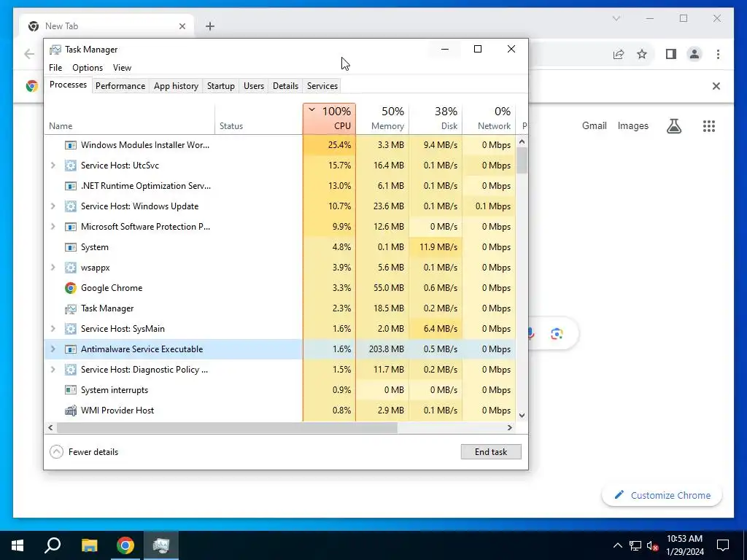Click the .NET Runtime Optimization Service icon
This screenshot has height=560, width=747.
coord(71,186)
